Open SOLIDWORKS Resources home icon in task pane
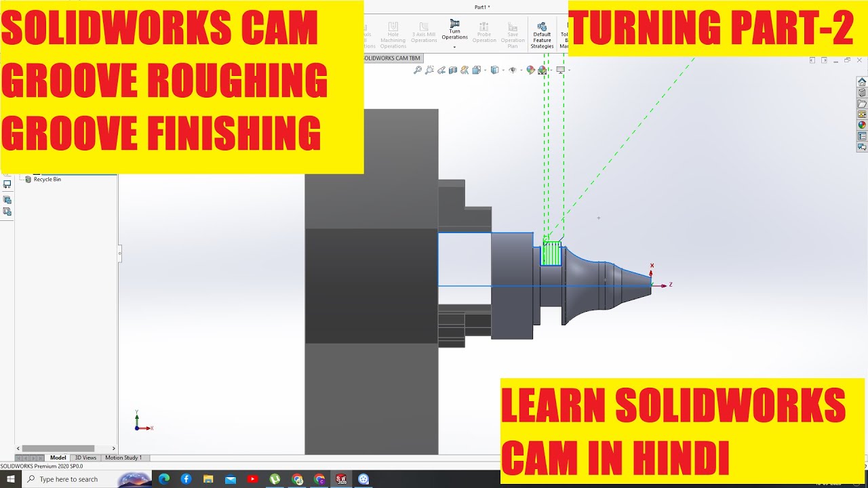This screenshot has height=488, width=868. [x=862, y=82]
